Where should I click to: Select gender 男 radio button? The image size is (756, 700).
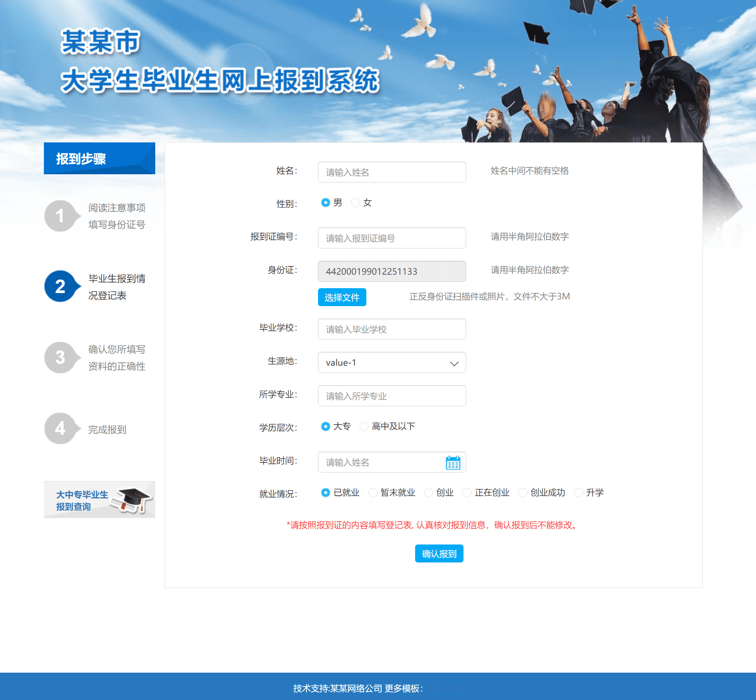[325, 203]
